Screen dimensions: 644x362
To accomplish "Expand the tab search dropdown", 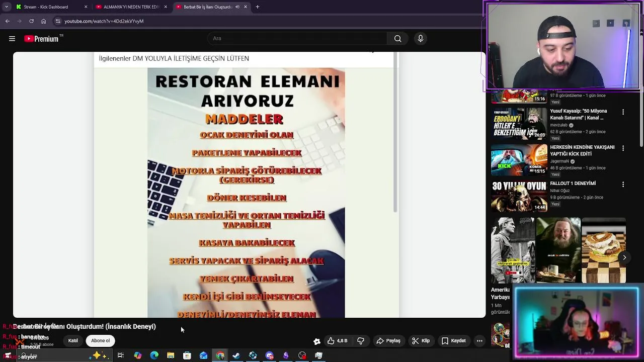I will click(7, 7).
